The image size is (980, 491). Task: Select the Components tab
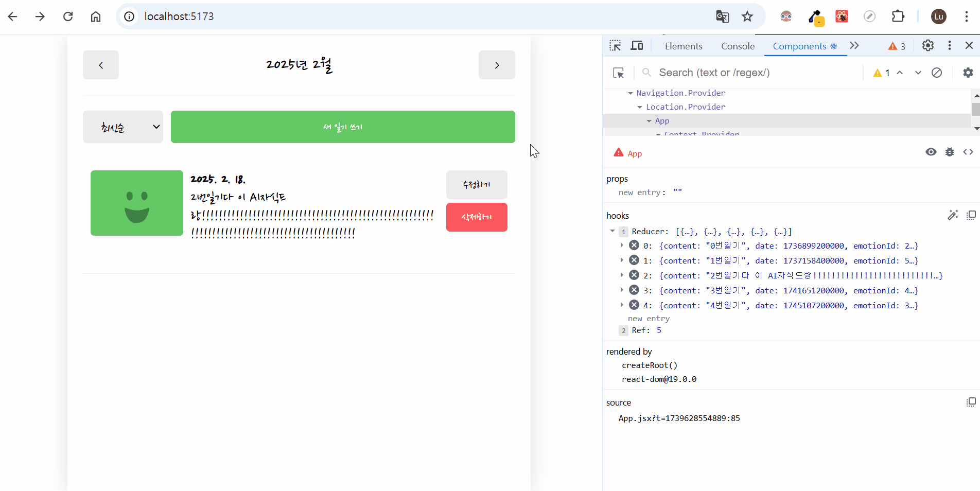click(805, 46)
